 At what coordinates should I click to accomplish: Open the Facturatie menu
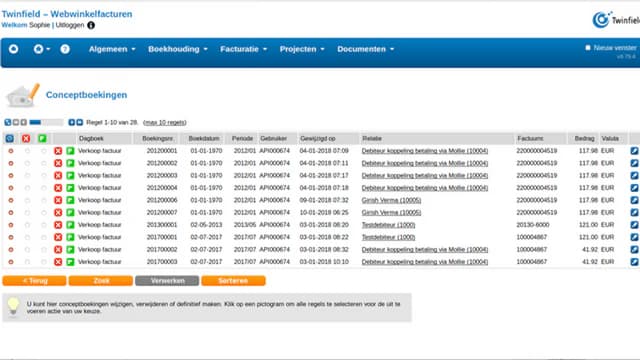coord(244,49)
